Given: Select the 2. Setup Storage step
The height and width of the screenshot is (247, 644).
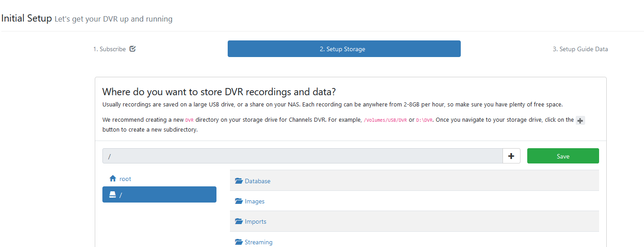Looking at the screenshot, I should click(344, 49).
